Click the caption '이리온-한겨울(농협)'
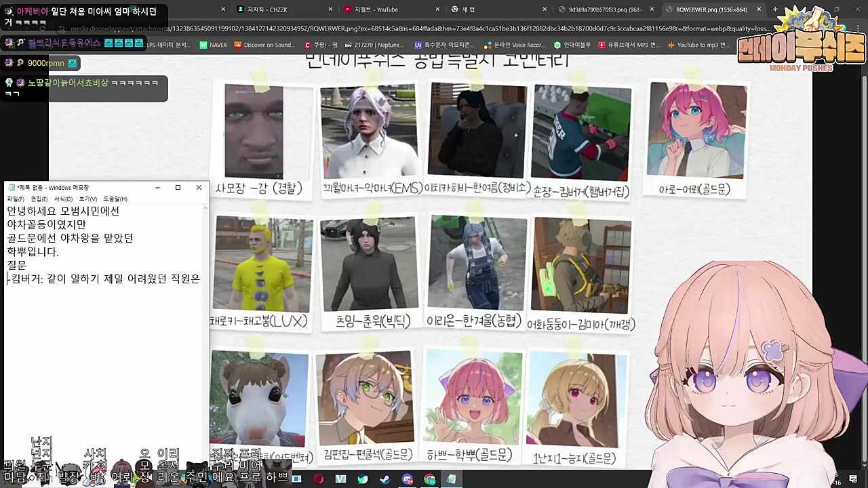 coord(473,322)
